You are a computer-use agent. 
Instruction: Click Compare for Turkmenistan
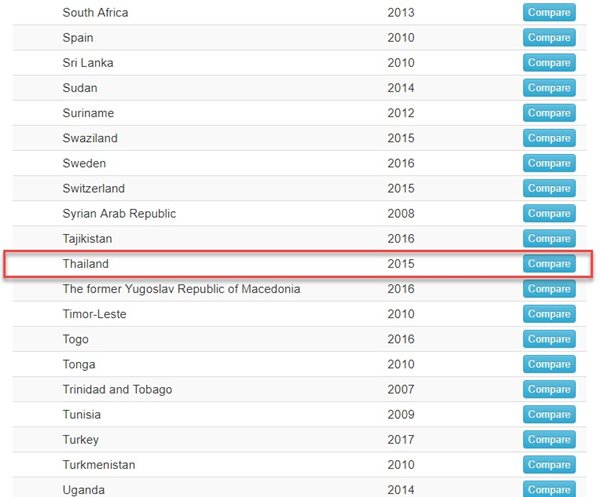(549, 464)
